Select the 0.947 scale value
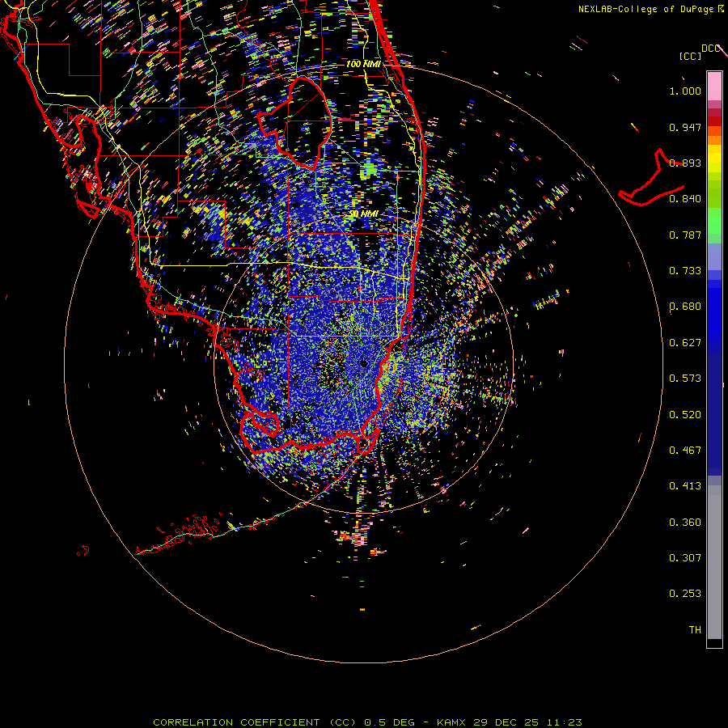 [685, 127]
